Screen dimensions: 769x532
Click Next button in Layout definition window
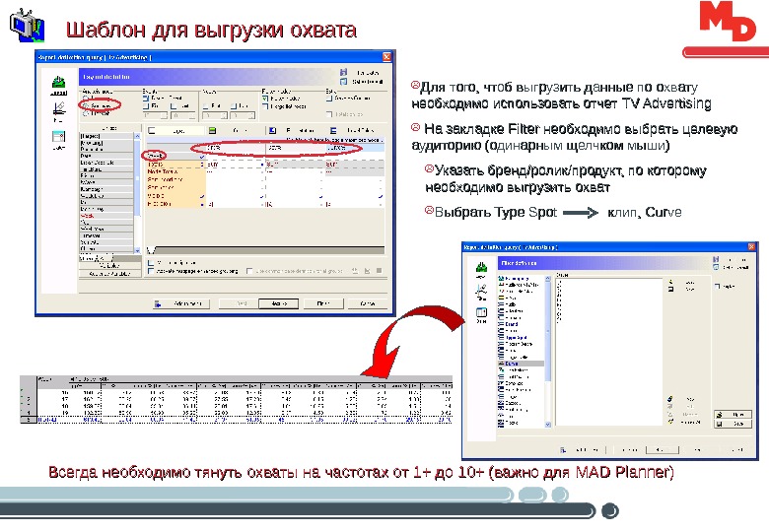tap(278, 303)
